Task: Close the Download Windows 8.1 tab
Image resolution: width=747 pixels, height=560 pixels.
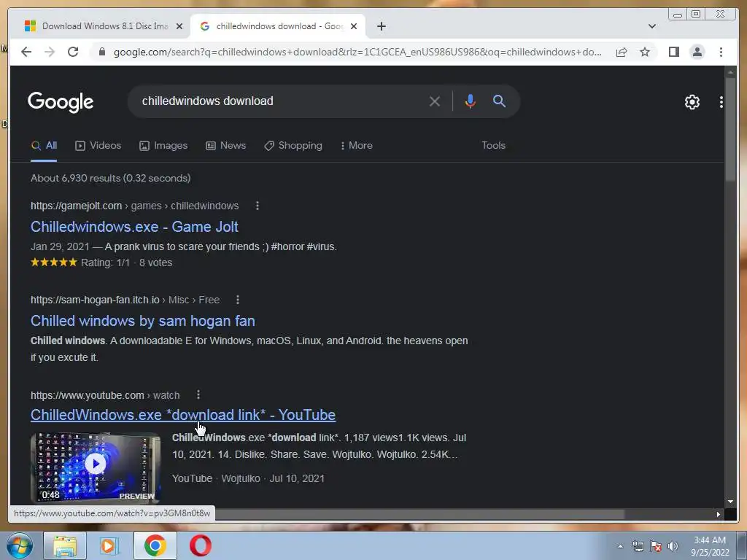Action: coord(179,26)
